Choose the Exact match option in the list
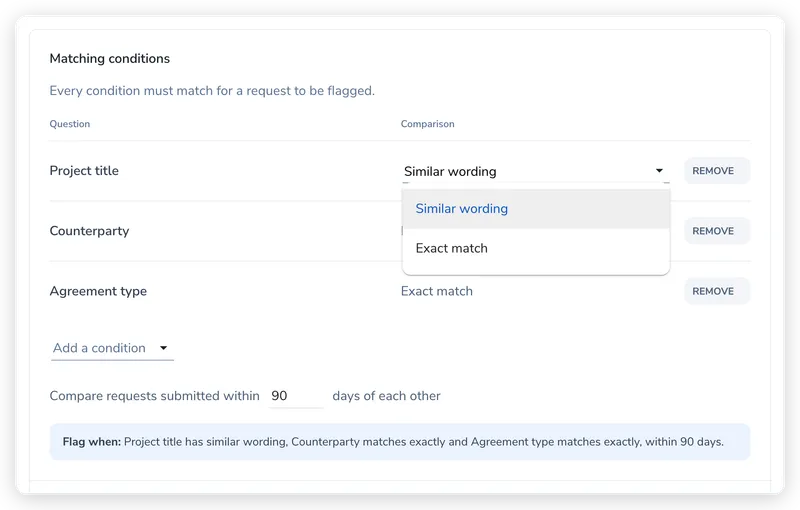The image size is (800, 510). point(536,248)
